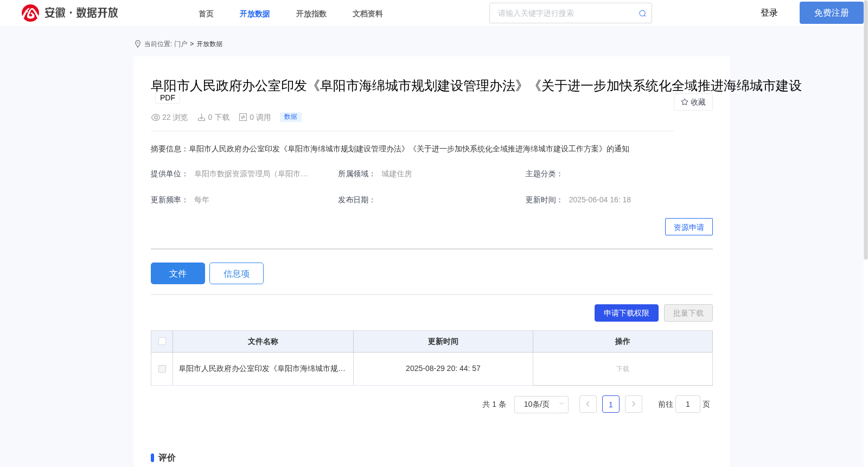Click the 操作 column header
868x467 pixels.
(x=623, y=342)
